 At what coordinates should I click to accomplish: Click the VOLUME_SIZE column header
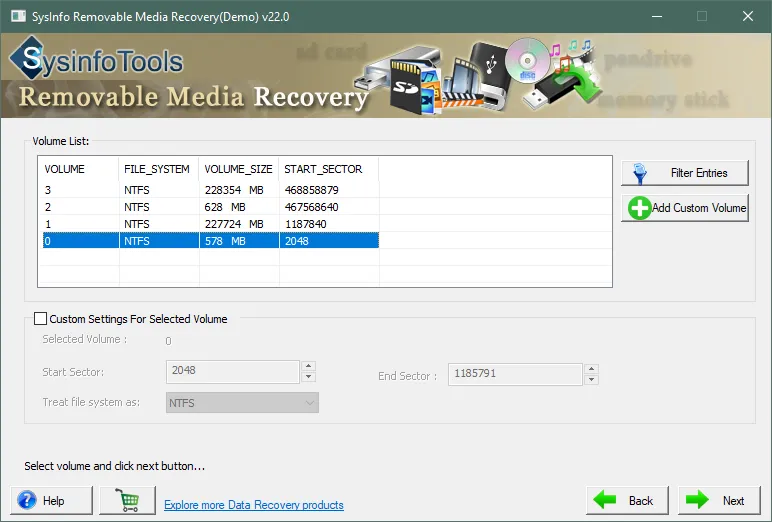click(239, 169)
